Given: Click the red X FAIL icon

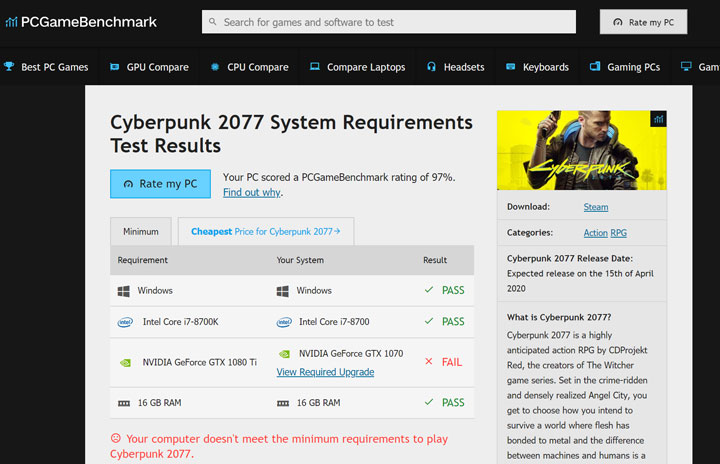Looking at the screenshot, I should coord(428,362).
